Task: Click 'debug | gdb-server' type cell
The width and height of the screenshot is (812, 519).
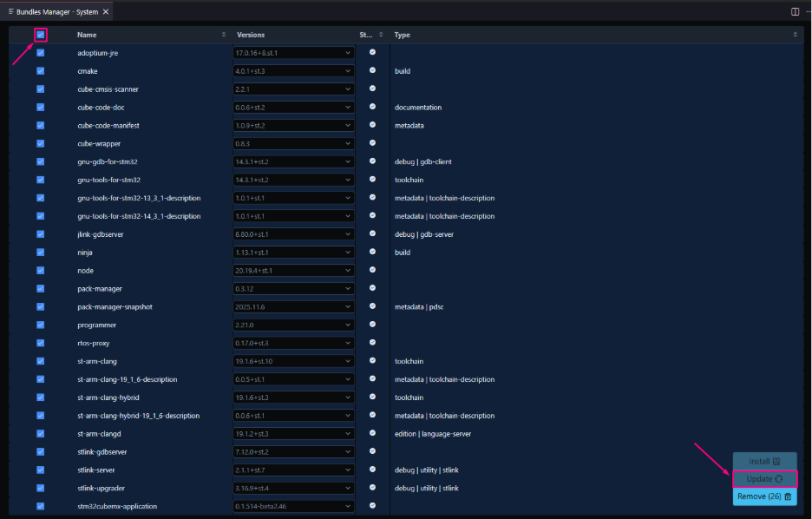Action: 424,234
